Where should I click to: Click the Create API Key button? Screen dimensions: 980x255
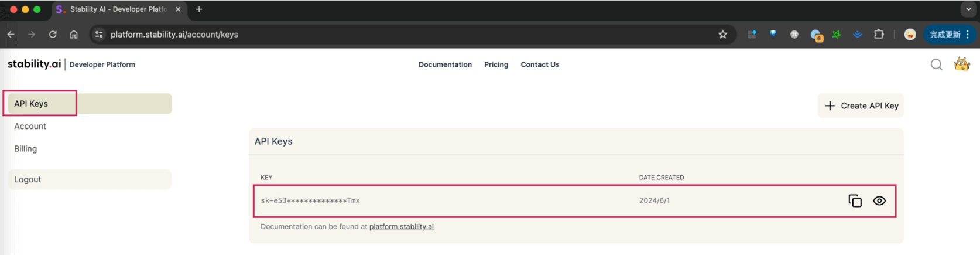[x=861, y=106]
